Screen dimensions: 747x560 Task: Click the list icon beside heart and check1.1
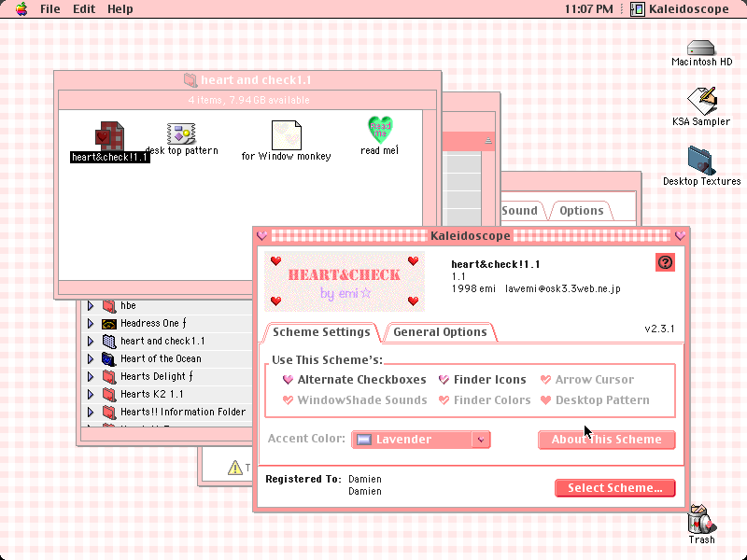pyautogui.click(x=109, y=342)
